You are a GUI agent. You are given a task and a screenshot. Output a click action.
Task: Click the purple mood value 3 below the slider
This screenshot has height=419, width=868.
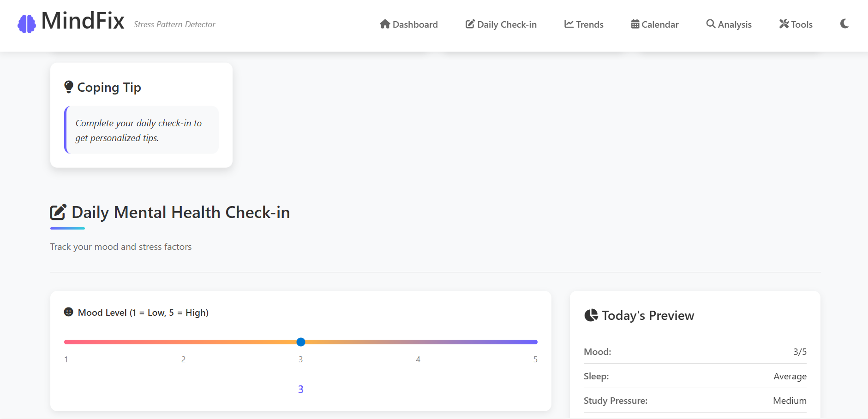click(301, 389)
